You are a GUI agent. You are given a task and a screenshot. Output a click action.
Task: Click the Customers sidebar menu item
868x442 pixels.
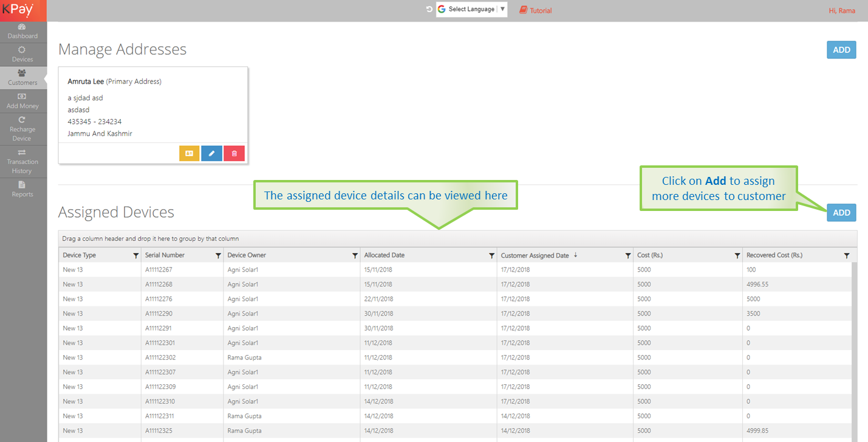pyautogui.click(x=22, y=78)
